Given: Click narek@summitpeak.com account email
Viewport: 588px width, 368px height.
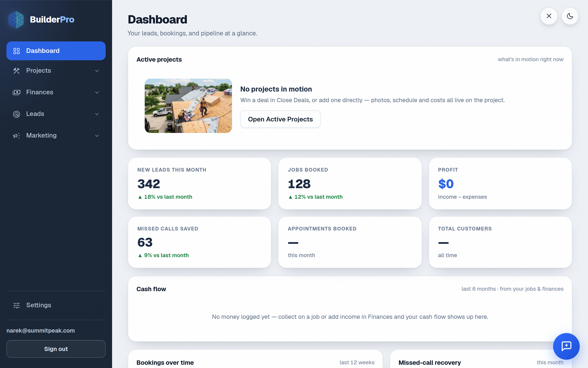Looking at the screenshot, I should pyautogui.click(x=41, y=331).
